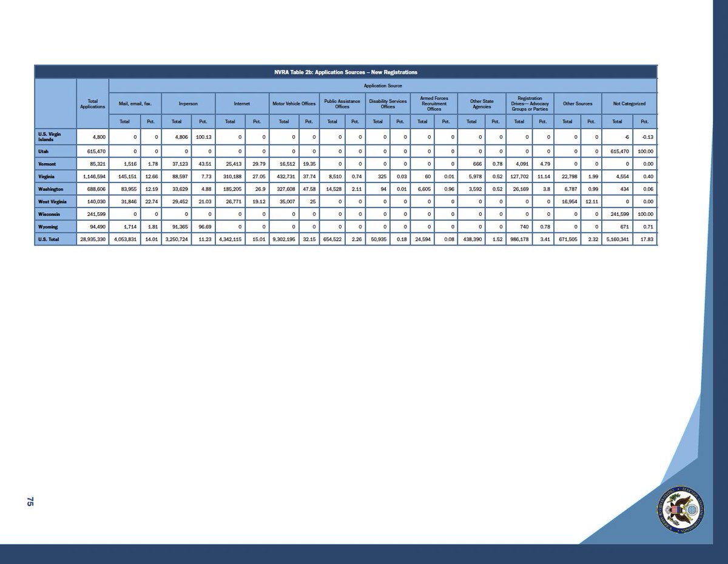Click the 'Disability Services Offices' header
Screen dimensions: 728x564
tap(386, 104)
